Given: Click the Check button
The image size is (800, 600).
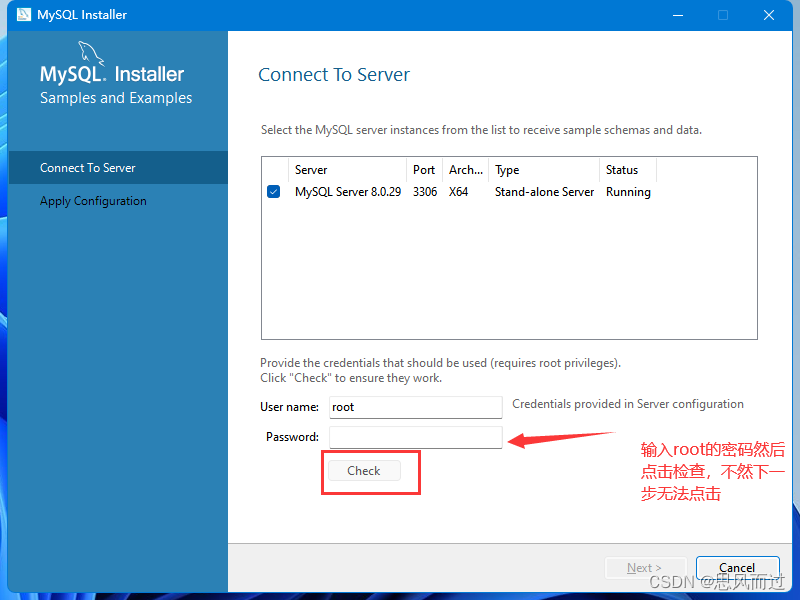Looking at the screenshot, I should coord(364,470).
